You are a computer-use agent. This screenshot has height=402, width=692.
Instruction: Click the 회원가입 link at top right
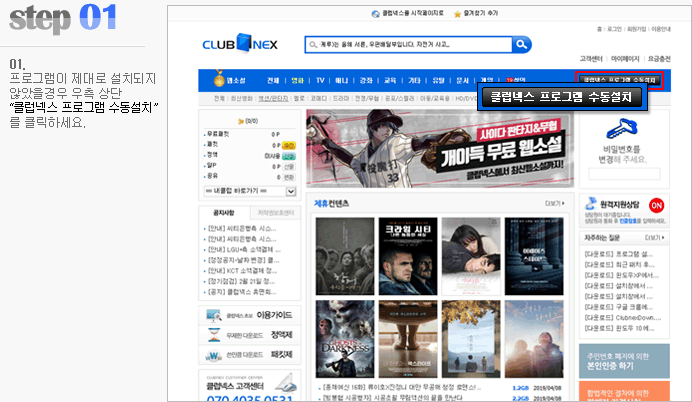click(636, 29)
